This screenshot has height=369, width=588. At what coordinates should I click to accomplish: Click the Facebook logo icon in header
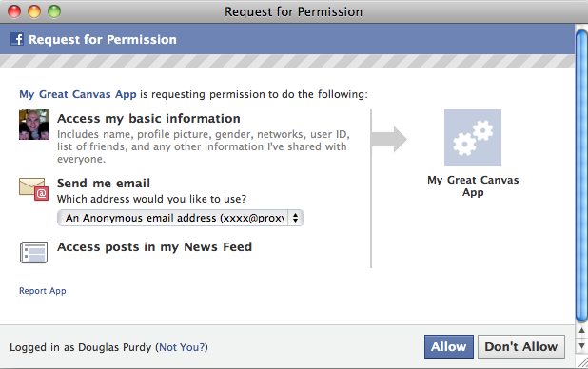click(17, 39)
